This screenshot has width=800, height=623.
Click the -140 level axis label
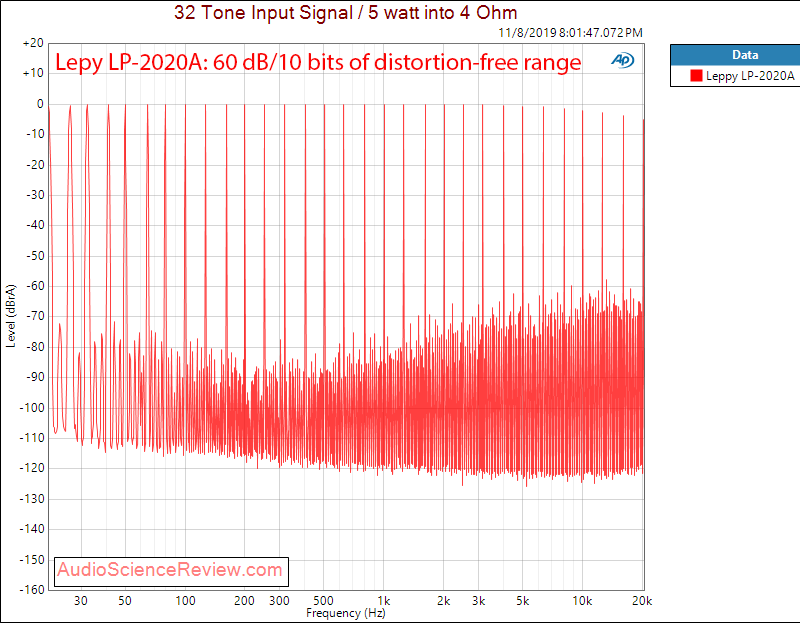[x=33, y=529]
